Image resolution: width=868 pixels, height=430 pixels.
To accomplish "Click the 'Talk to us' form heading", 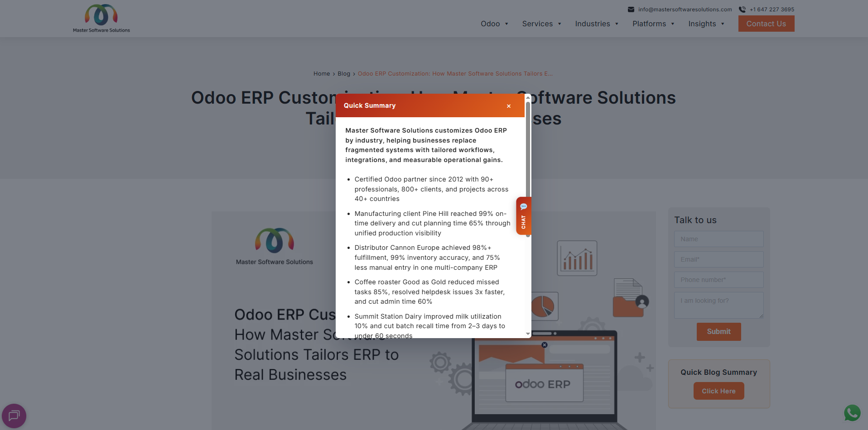I will [695, 220].
